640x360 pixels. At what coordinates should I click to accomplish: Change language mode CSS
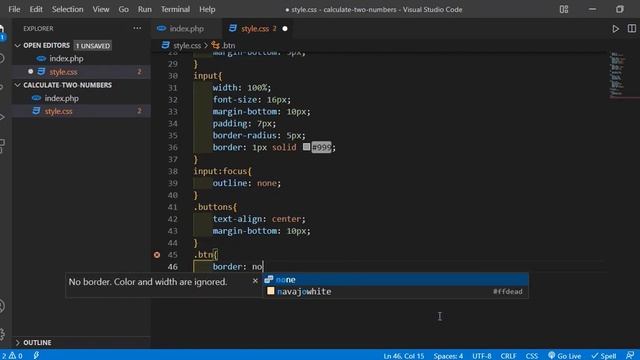pyautogui.click(x=531, y=356)
